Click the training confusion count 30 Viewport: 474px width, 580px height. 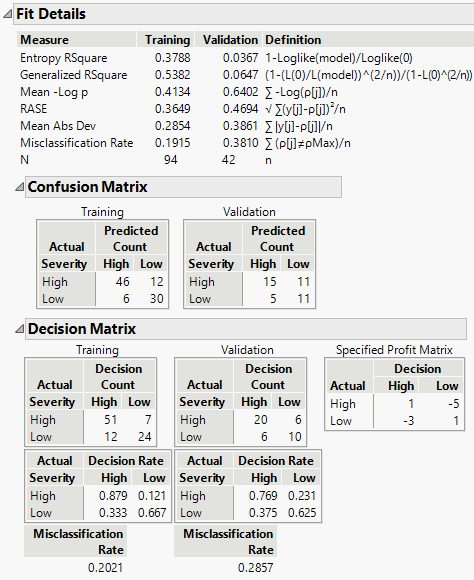tap(157, 299)
